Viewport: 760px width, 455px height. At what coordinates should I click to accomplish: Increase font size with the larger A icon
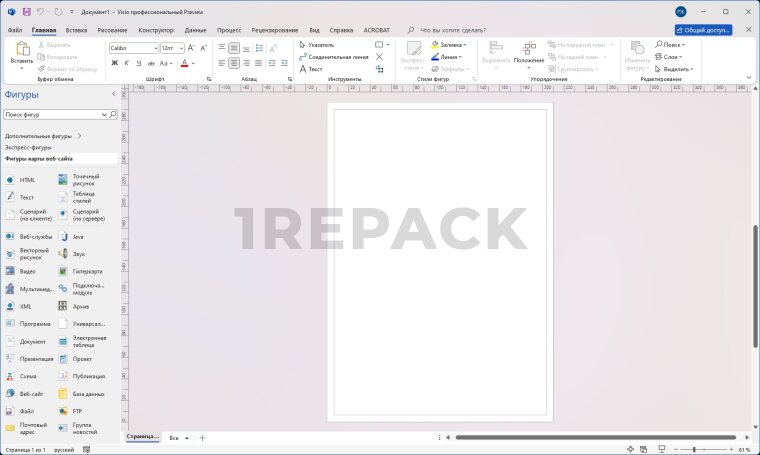[193, 47]
